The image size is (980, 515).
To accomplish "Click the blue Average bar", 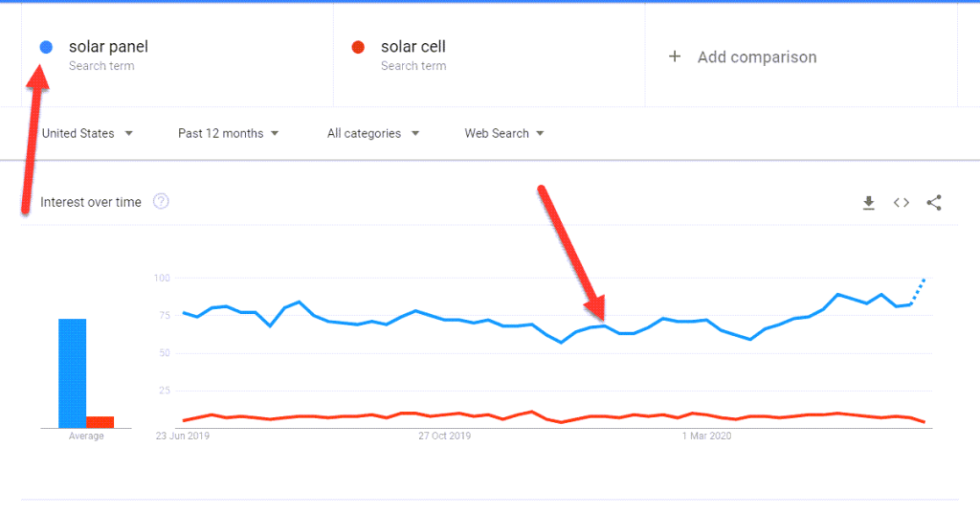I will (x=73, y=373).
